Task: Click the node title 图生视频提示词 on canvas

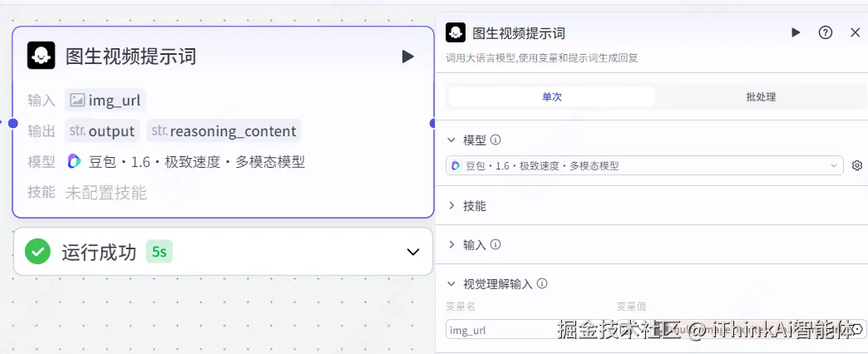Action: coord(131,56)
